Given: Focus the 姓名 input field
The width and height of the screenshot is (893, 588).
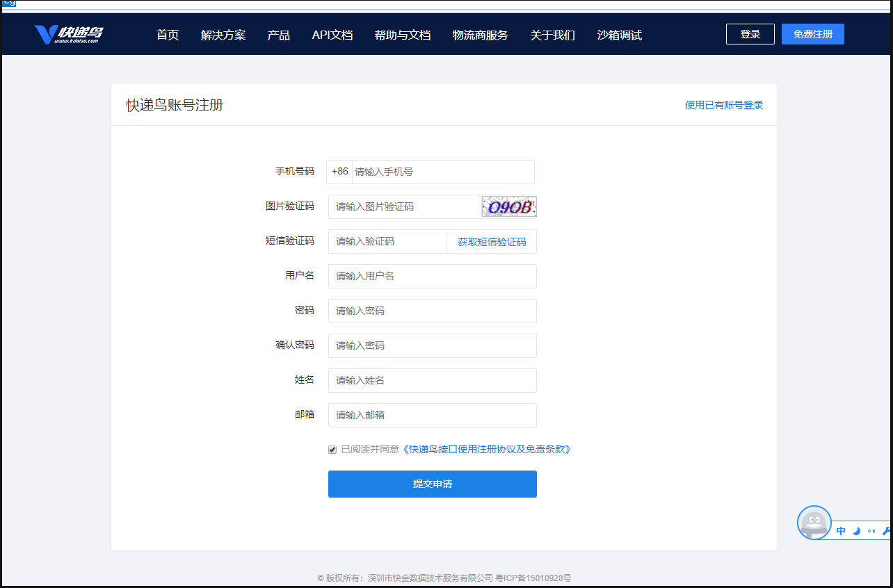Looking at the screenshot, I should tap(433, 380).
